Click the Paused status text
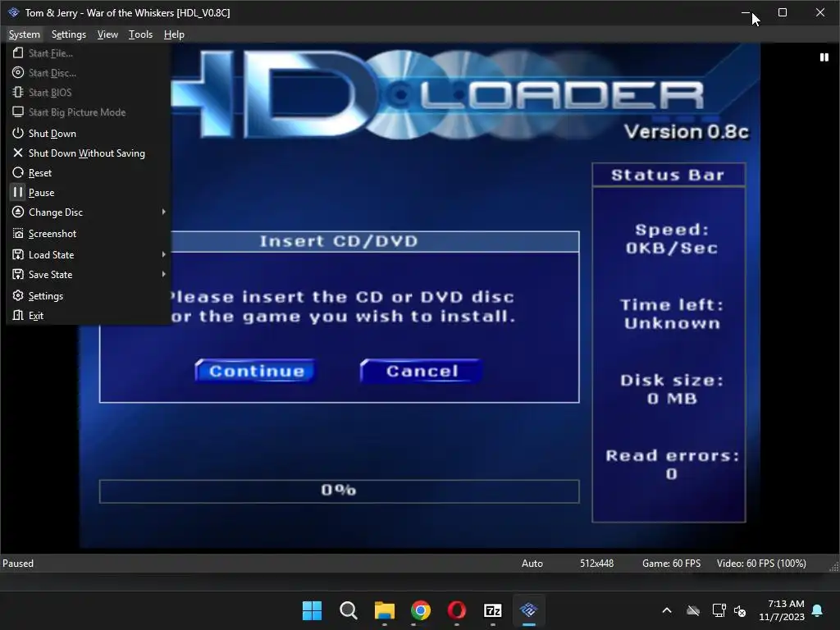This screenshot has height=630, width=840. pos(18,564)
